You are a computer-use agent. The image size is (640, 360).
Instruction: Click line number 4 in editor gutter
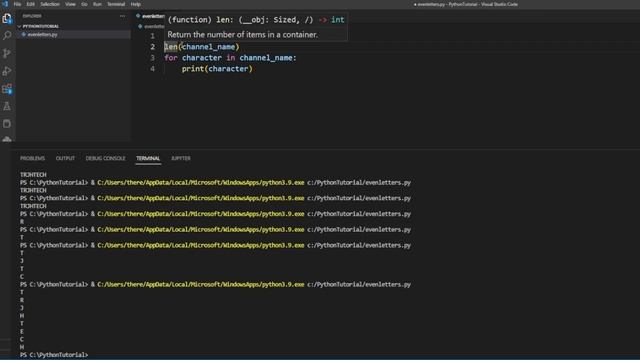click(152, 69)
